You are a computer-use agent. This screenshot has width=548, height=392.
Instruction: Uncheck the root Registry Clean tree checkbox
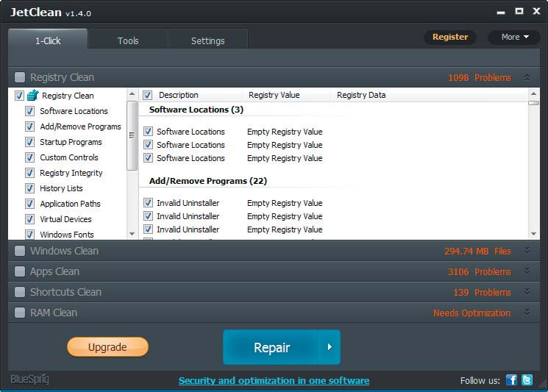19,96
